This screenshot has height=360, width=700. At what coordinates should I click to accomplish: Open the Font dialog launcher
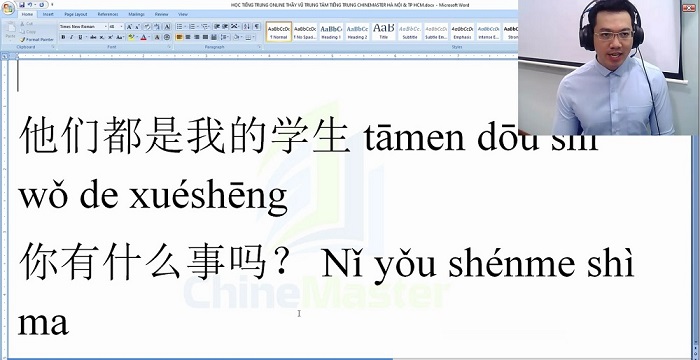point(169,47)
